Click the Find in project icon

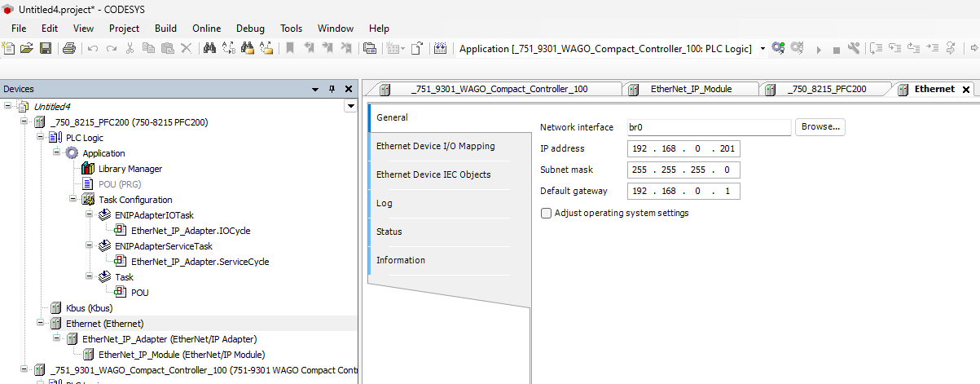click(x=247, y=48)
